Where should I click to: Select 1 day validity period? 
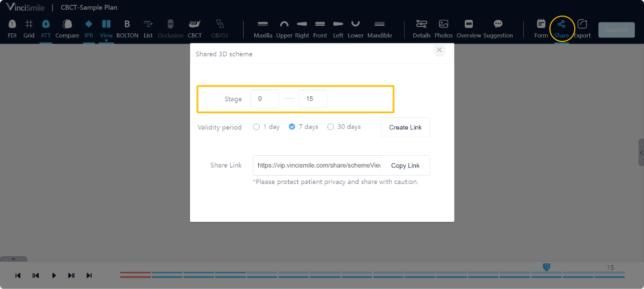pos(257,127)
